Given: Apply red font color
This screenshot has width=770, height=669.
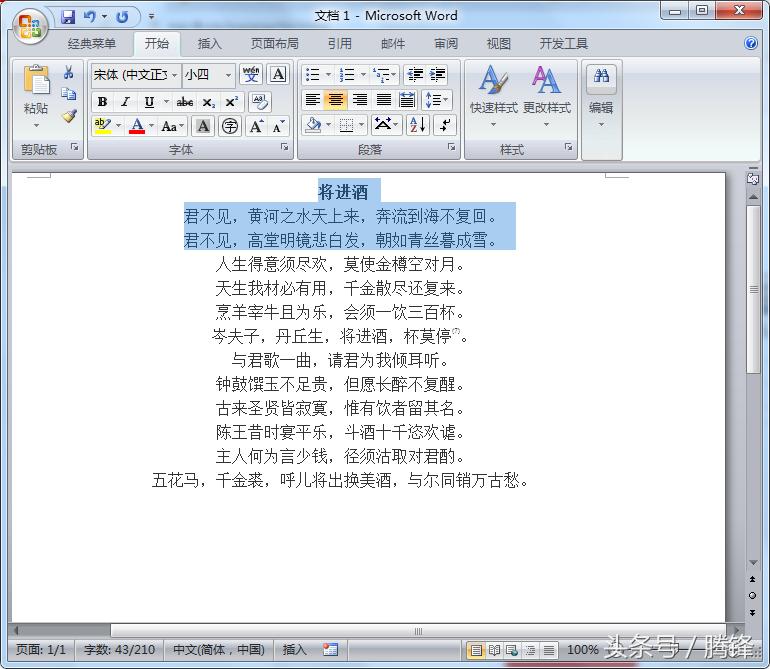Looking at the screenshot, I should [x=137, y=126].
